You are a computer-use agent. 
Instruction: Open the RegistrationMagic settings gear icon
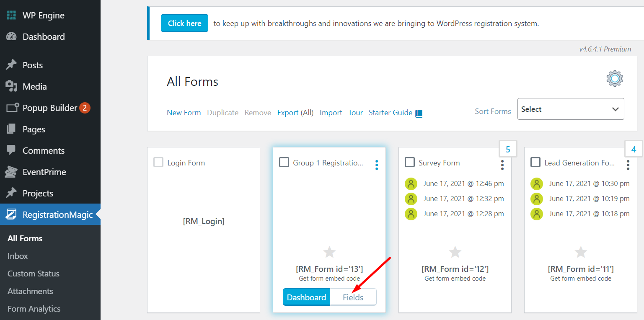click(x=614, y=78)
